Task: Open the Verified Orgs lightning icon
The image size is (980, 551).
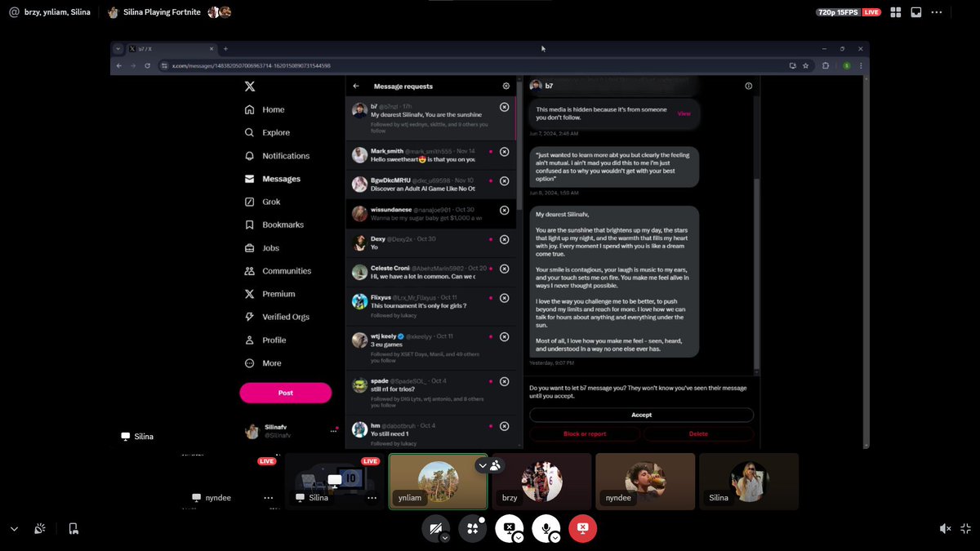Action: tap(250, 317)
